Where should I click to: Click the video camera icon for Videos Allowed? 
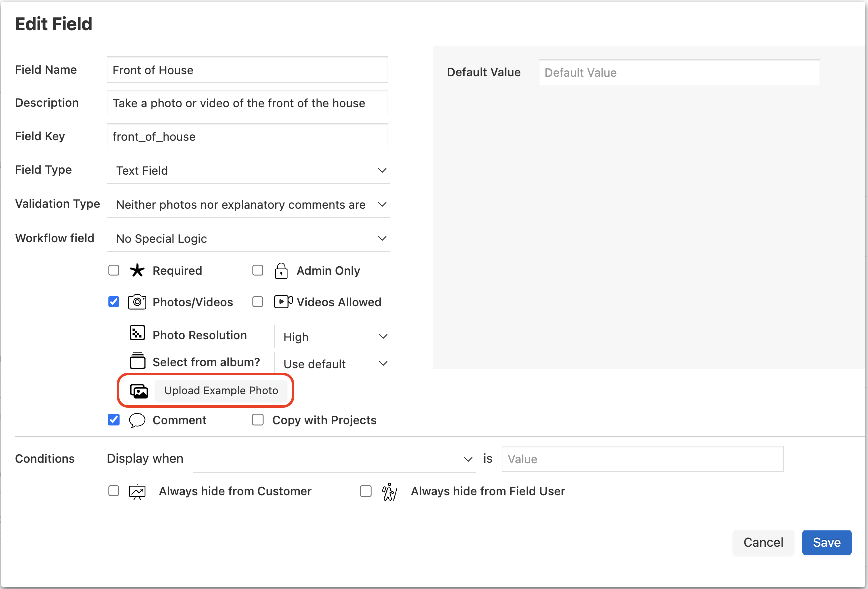283,302
